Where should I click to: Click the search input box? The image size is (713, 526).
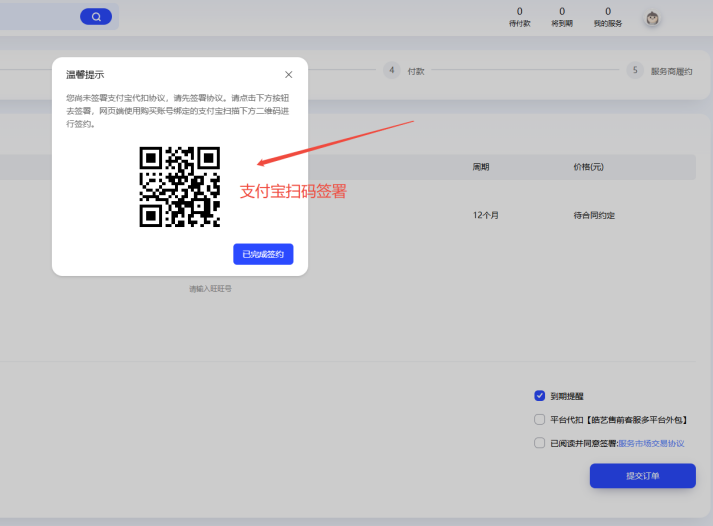click(39, 17)
